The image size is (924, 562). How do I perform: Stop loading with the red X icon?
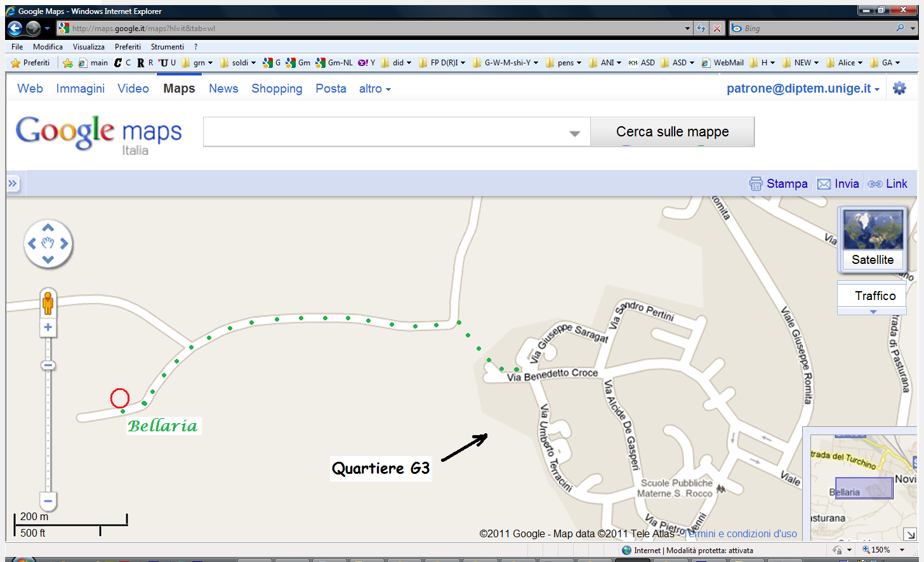pos(717,28)
